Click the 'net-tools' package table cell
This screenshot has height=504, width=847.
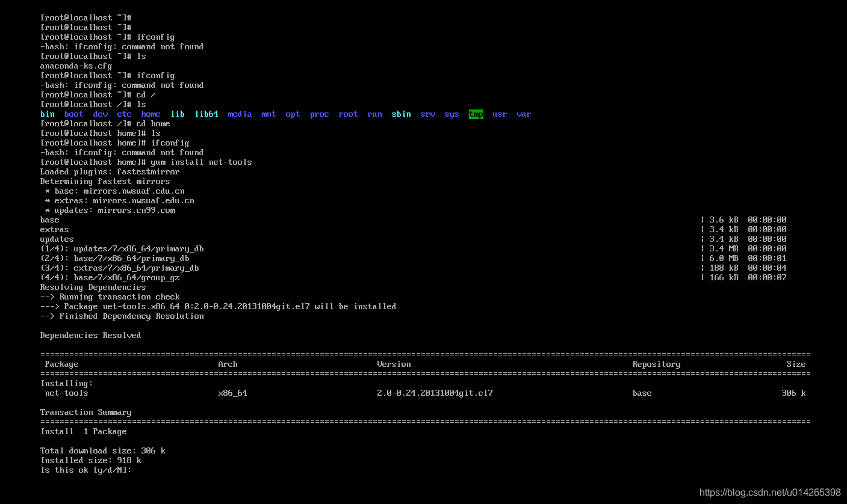(x=67, y=393)
